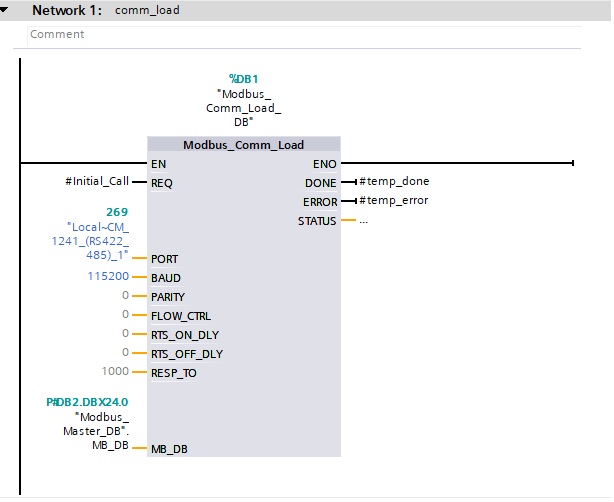The image size is (614, 502).
Task: Click the ERROR output pin
Action: (320, 202)
